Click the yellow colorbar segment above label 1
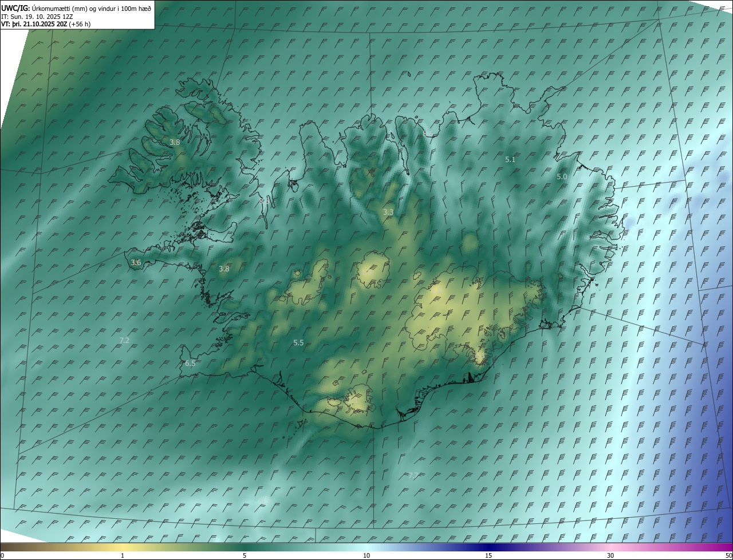This screenshot has height=560, width=733. (123, 547)
